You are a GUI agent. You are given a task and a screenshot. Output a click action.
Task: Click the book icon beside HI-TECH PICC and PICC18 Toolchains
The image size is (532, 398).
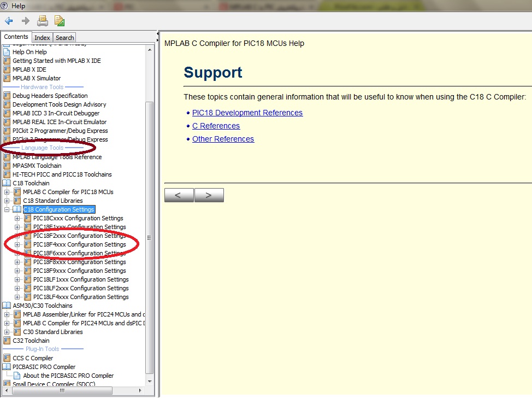[x=7, y=174]
